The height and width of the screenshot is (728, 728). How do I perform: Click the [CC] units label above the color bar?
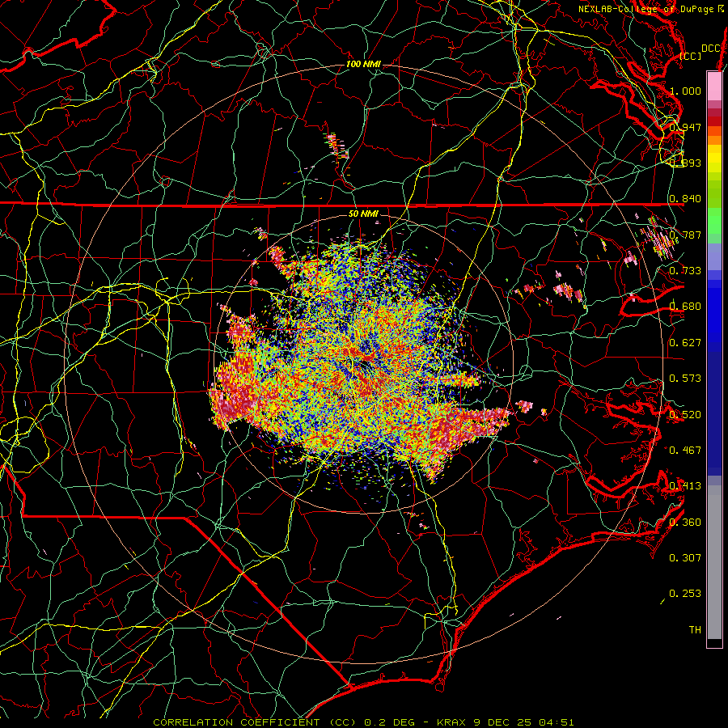(x=691, y=56)
